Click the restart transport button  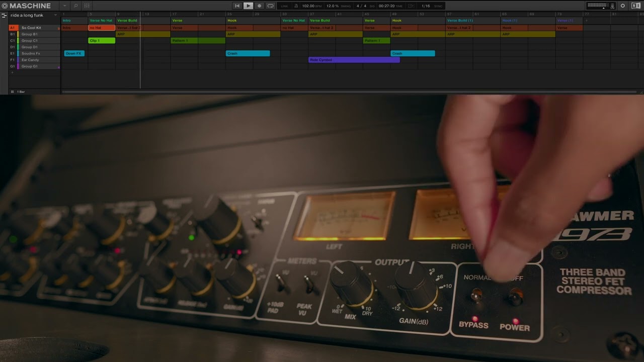[x=237, y=6]
